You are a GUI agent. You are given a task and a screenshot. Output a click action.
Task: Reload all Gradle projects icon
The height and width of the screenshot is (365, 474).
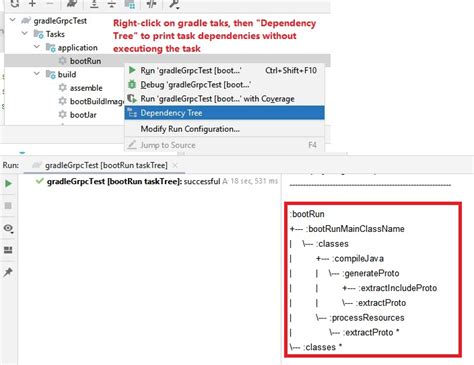click(x=15, y=3)
